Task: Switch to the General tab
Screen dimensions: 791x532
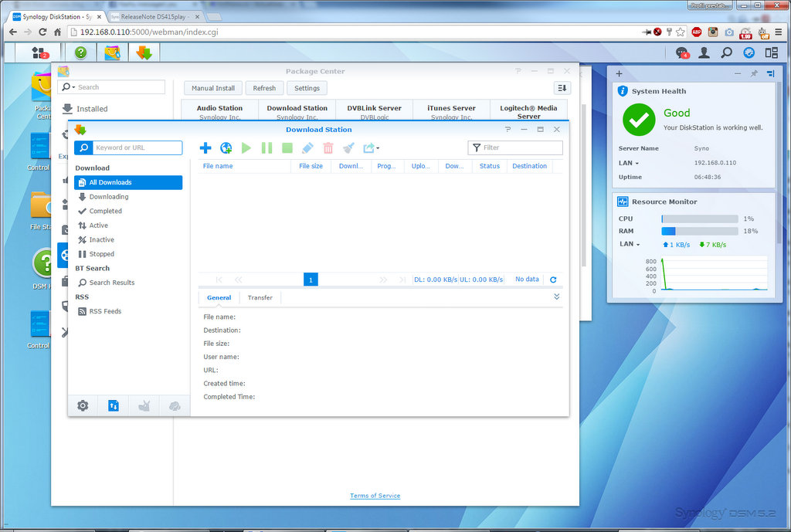Action: click(x=219, y=297)
